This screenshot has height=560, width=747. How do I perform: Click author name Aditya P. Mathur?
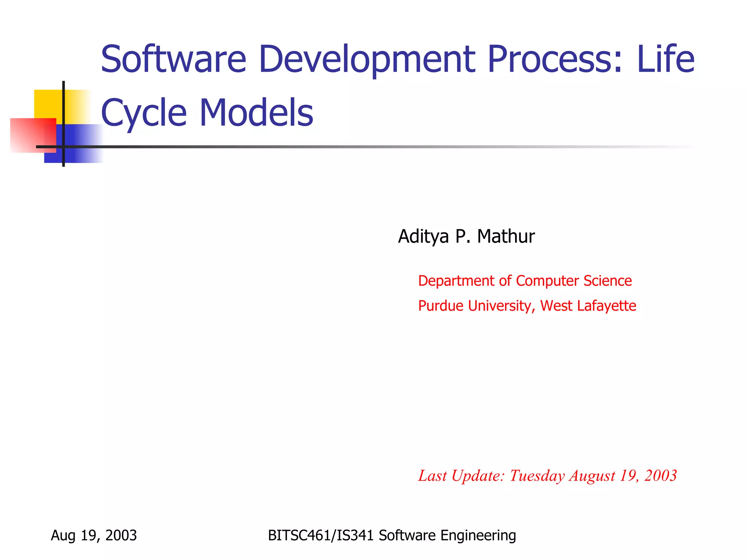tap(466, 236)
